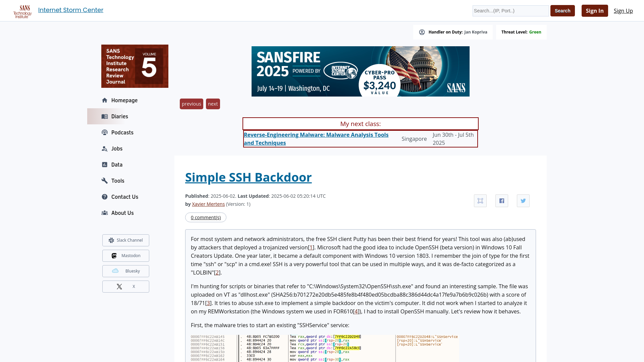Share the diary on Facebook
The height and width of the screenshot is (362, 644).
(502, 201)
